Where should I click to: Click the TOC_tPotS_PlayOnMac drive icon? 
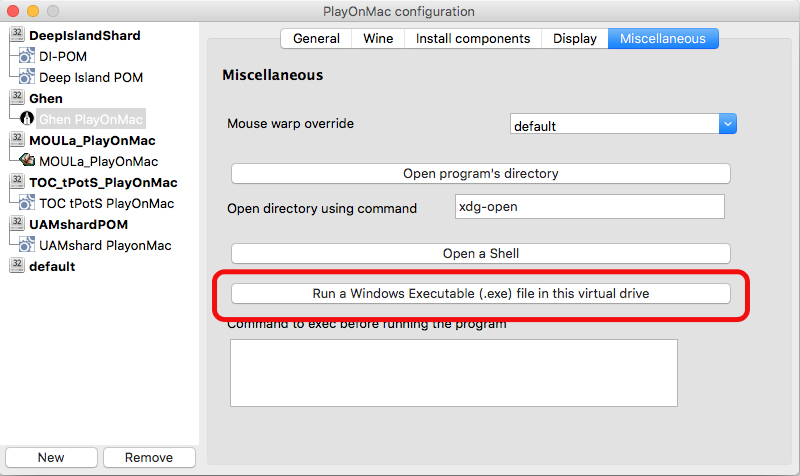coord(17,181)
